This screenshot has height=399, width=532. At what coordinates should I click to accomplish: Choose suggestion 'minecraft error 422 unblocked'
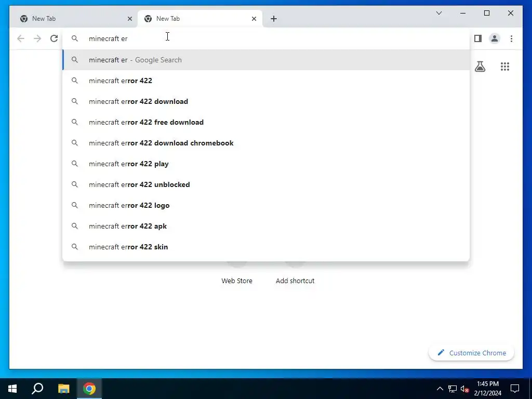(x=266, y=184)
